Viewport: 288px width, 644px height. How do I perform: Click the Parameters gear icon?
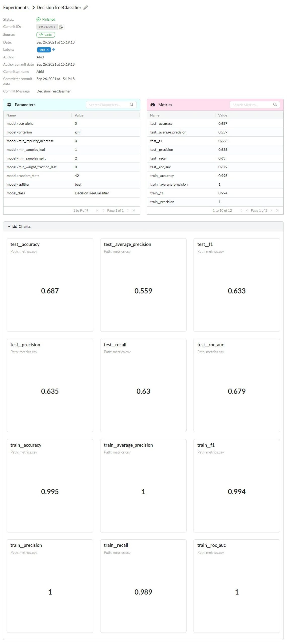pos(9,105)
